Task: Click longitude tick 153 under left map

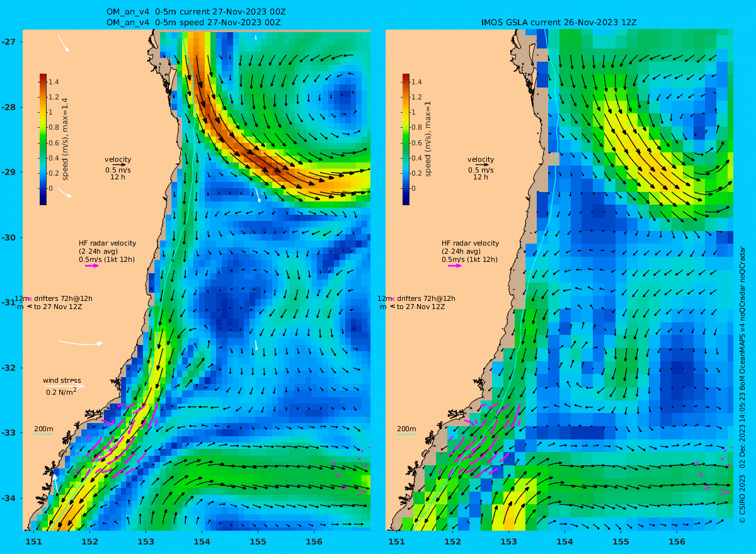Action: (x=146, y=541)
